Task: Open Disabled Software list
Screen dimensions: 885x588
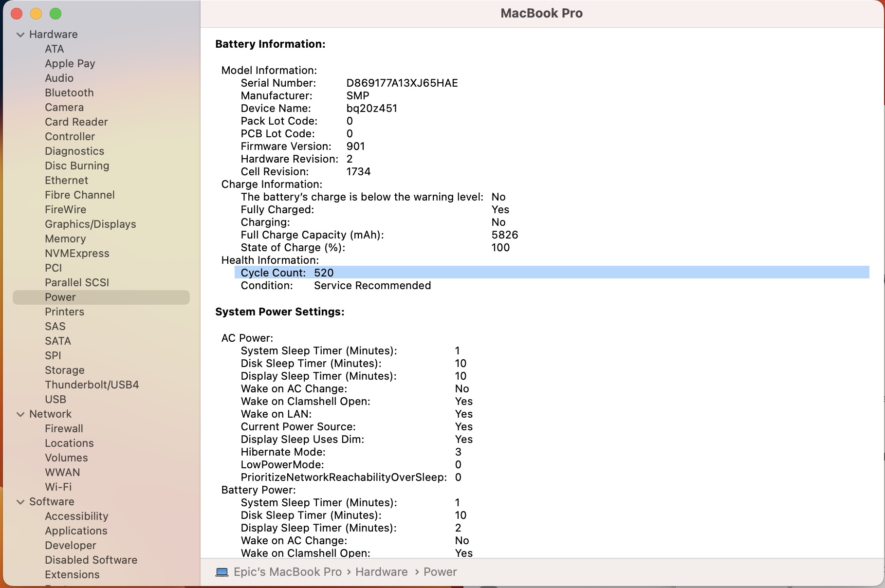Action: click(91, 560)
